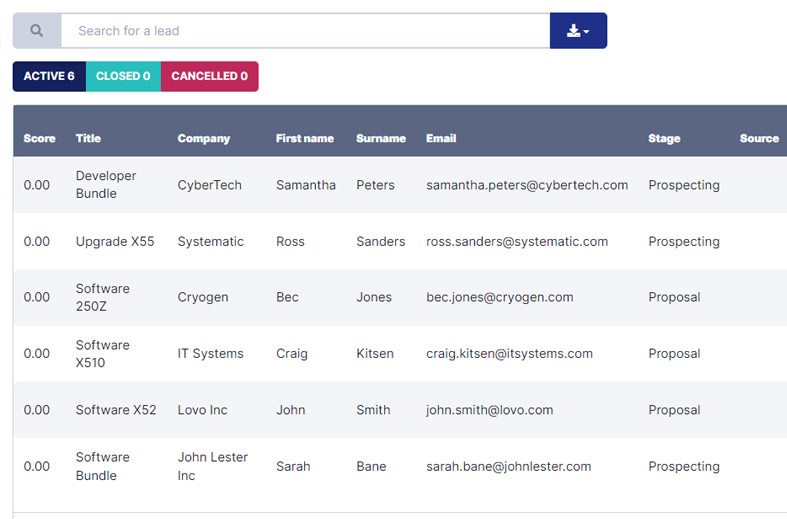
Task: Sort leads by Score column header
Action: point(40,139)
